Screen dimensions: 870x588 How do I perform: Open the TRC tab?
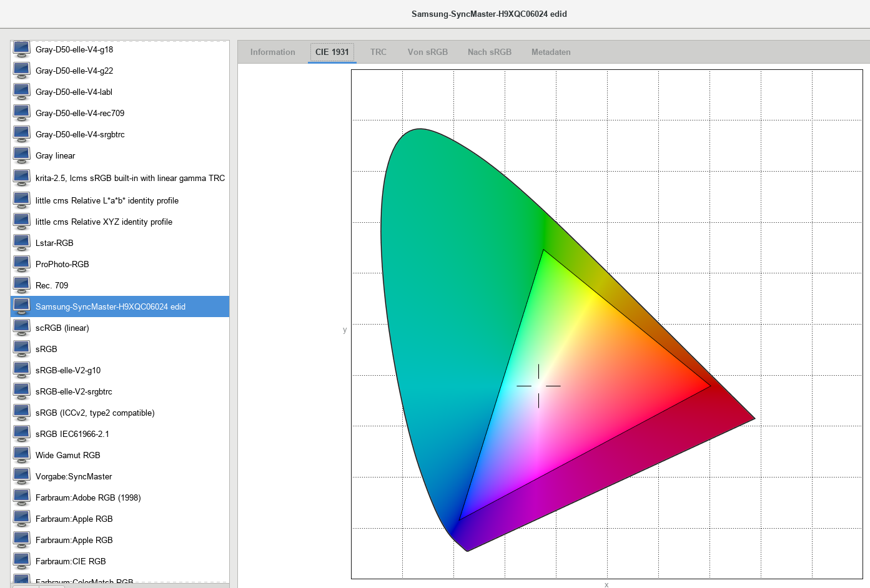[x=378, y=52]
